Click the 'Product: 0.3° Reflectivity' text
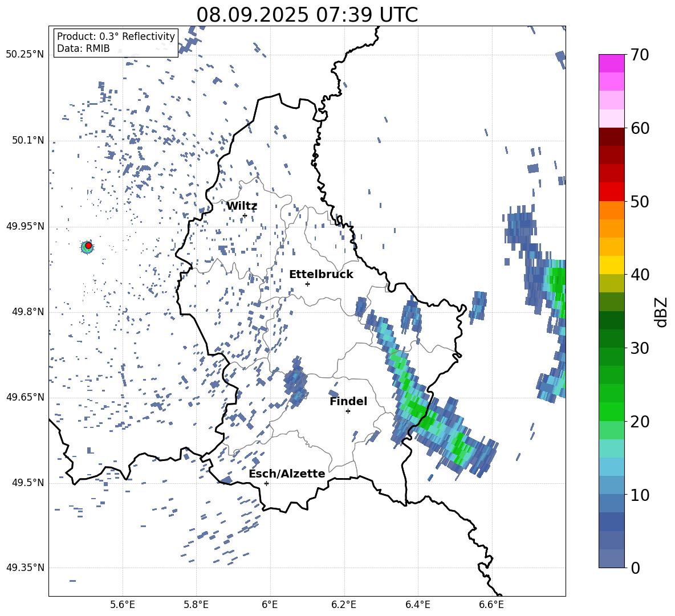The image size is (675, 616). [x=116, y=36]
